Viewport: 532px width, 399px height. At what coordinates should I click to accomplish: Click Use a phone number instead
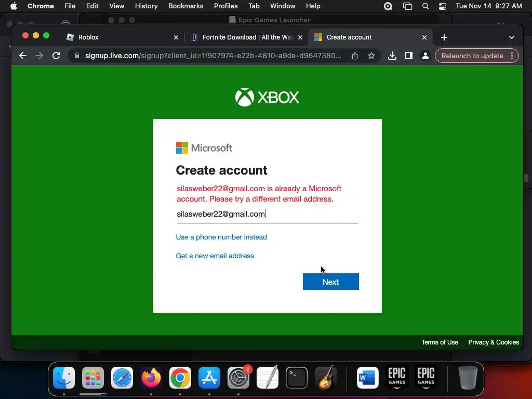click(x=221, y=237)
